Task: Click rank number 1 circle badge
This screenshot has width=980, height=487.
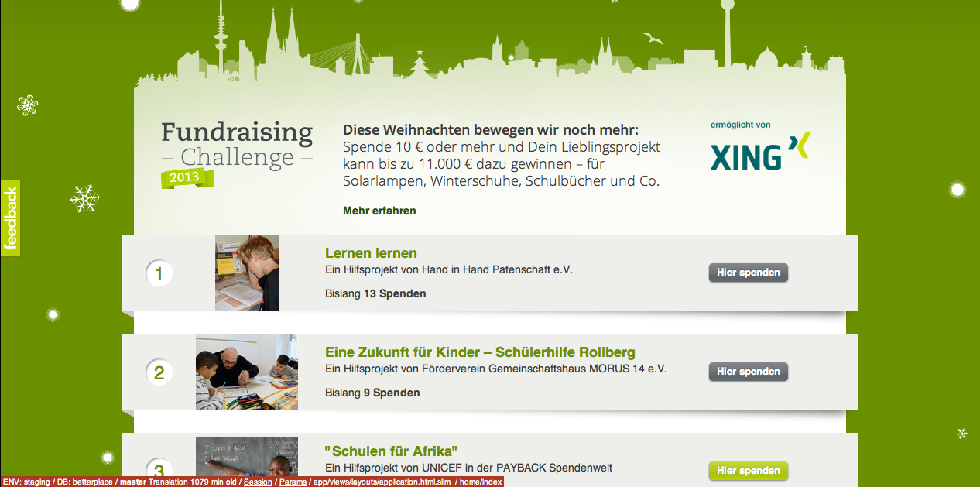Action: [x=159, y=273]
